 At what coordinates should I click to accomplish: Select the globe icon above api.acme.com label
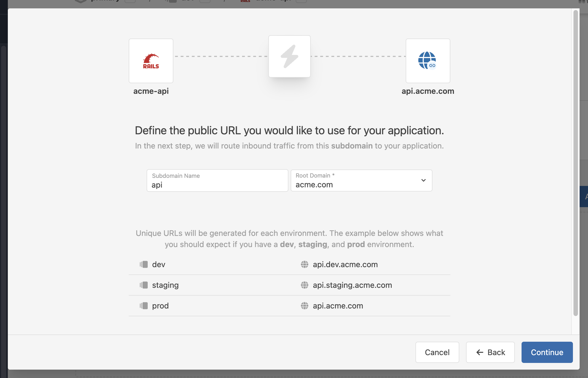click(427, 61)
